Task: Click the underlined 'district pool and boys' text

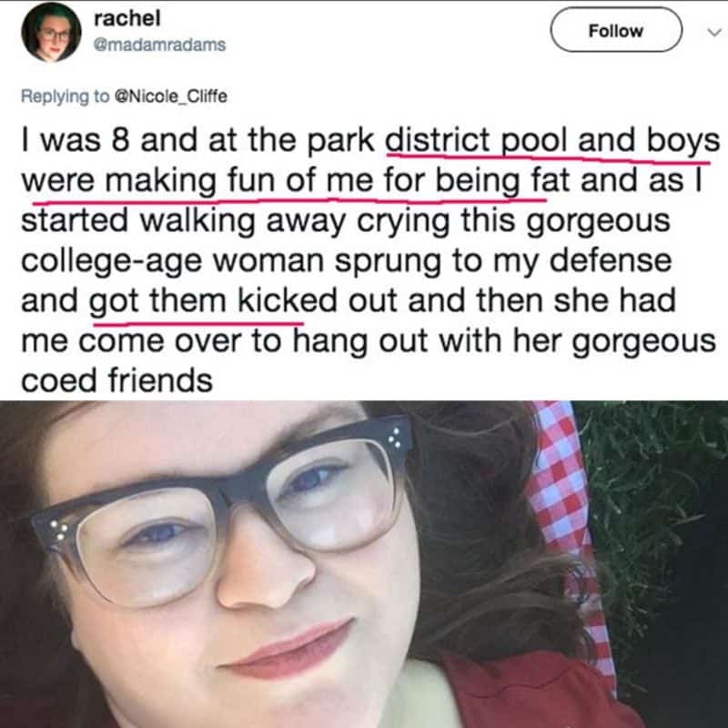Action: point(553,140)
